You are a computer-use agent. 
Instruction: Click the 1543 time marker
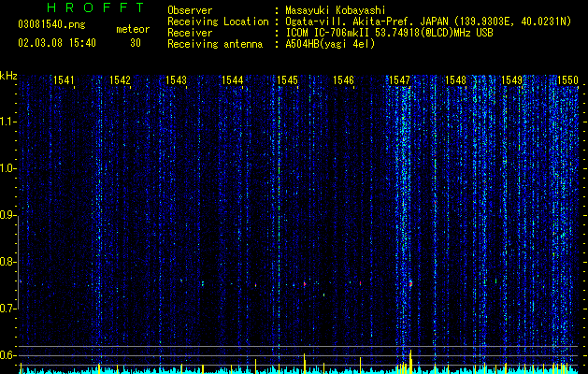click(176, 80)
